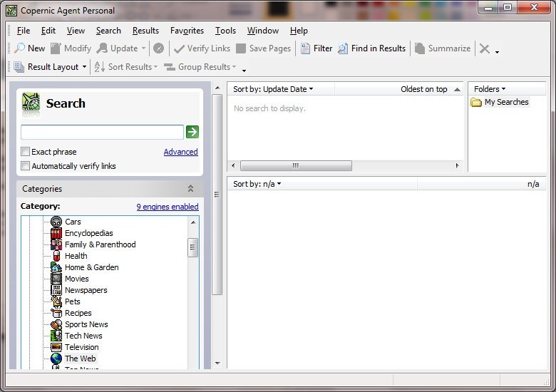Open the Favorites menu

(187, 31)
